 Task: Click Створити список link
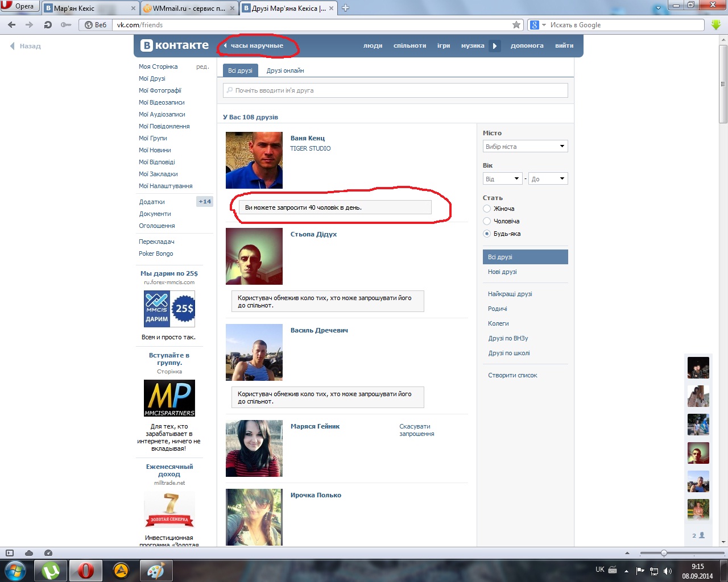point(512,375)
